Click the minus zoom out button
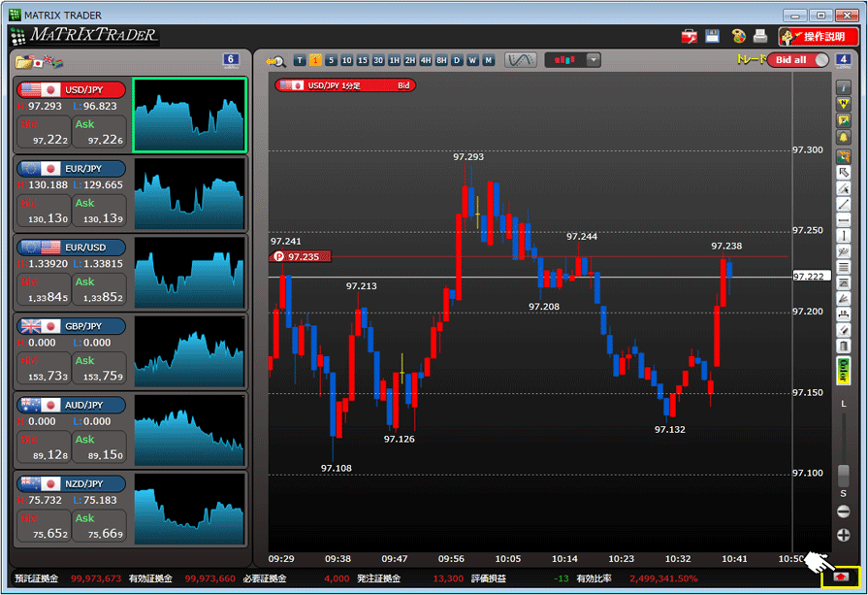The width and height of the screenshot is (868, 595). point(843,512)
